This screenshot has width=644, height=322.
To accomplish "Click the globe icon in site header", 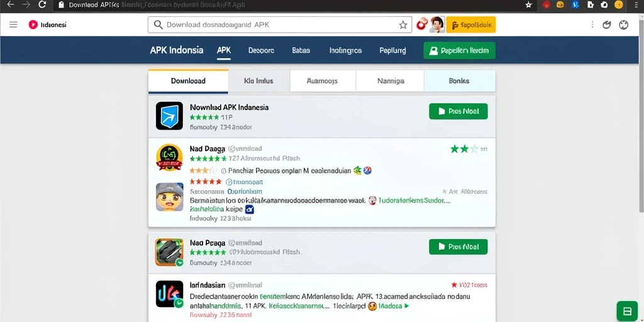I will (x=624, y=25).
